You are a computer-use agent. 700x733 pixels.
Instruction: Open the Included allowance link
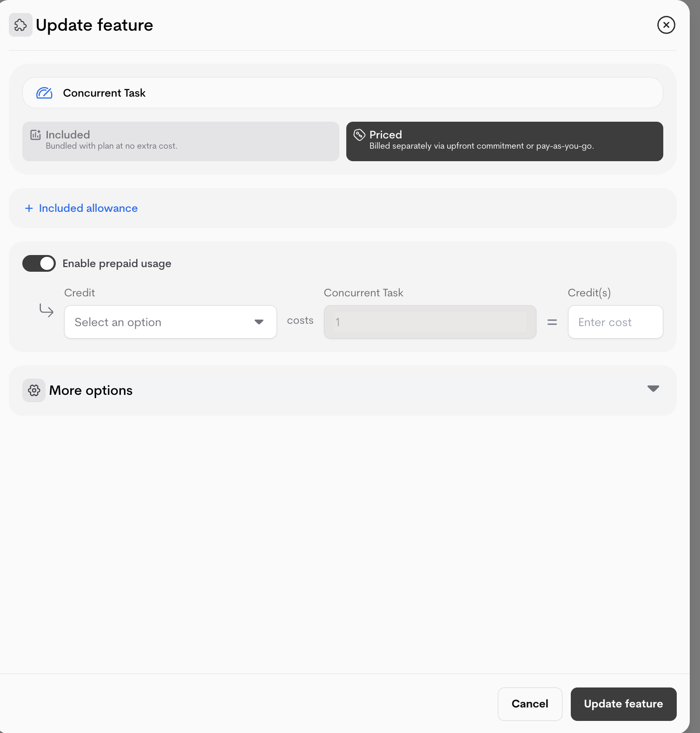[88, 208]
